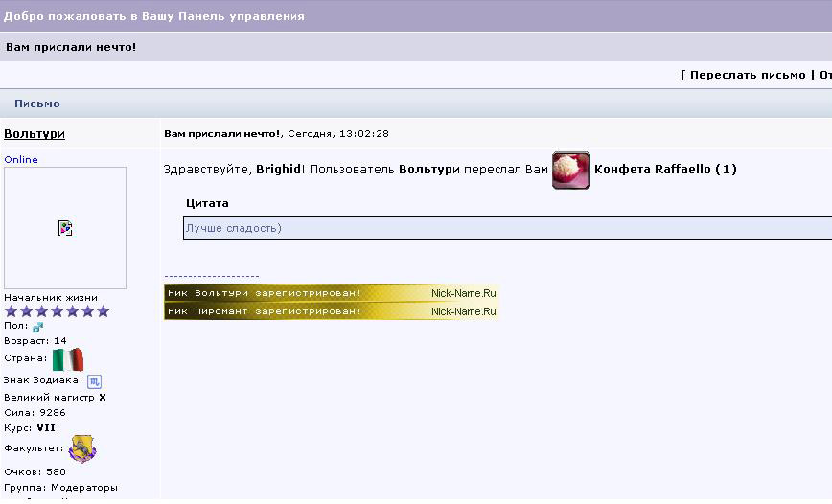This screenshot has height=504, width=832.
Task: Click the Цитата heading
Action: (x=207, y=203)
